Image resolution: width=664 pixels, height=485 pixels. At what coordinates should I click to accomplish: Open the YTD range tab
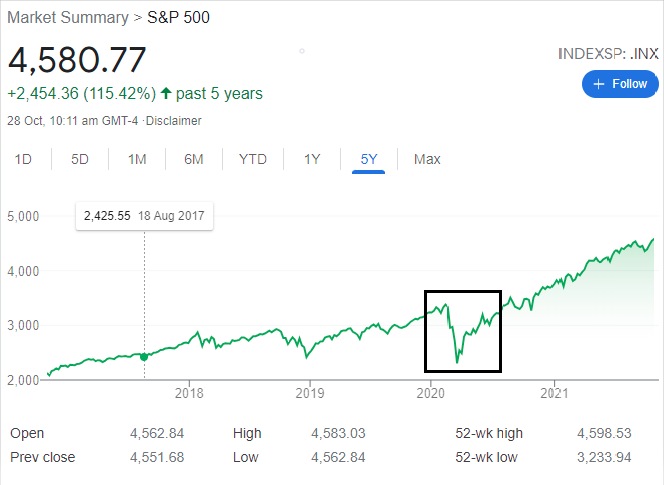tap(253, 159)
